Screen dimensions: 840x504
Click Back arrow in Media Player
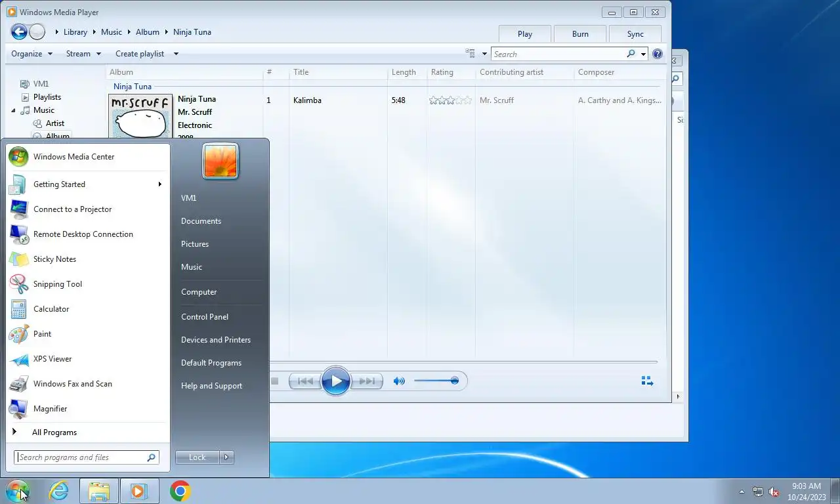pos(19,31)
